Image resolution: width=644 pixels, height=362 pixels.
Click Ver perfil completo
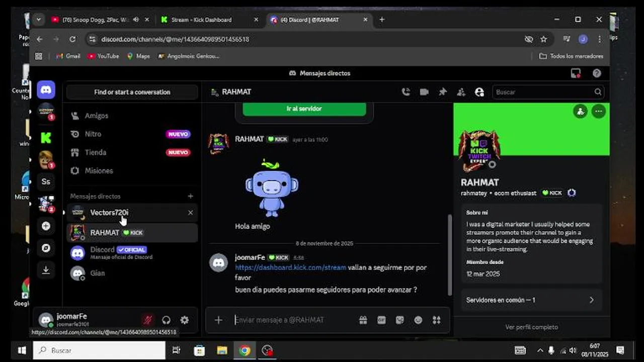[531, 327]
